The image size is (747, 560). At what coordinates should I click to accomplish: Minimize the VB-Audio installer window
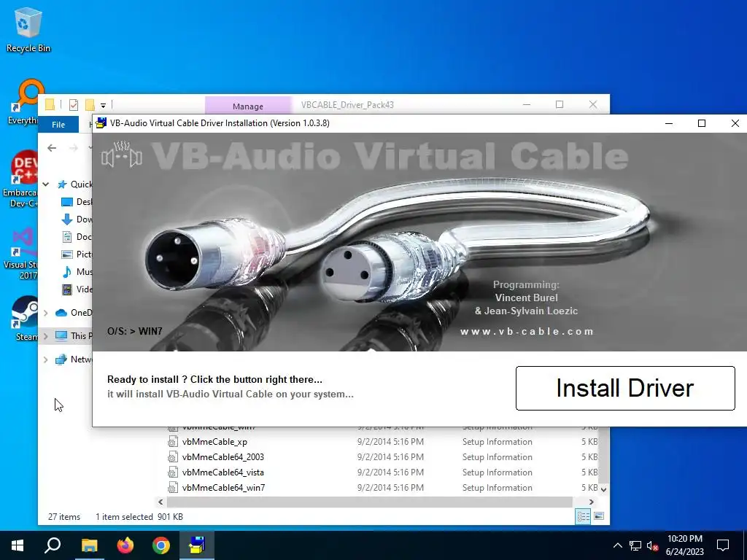669,123
